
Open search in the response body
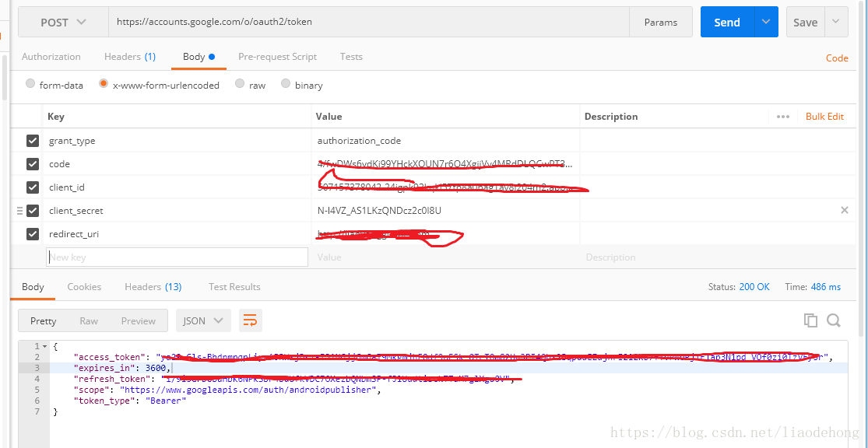click(x=834, y=320)
